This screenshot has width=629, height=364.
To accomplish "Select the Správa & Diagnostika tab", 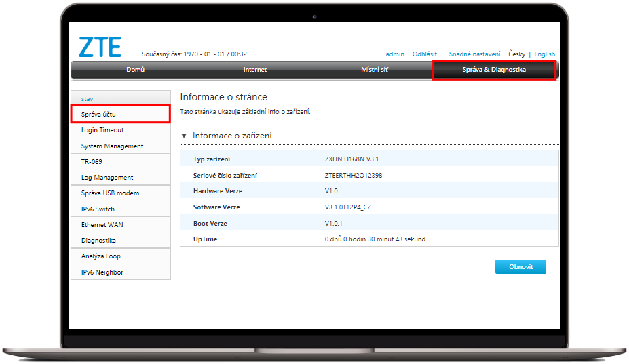I will click(494, 70).
